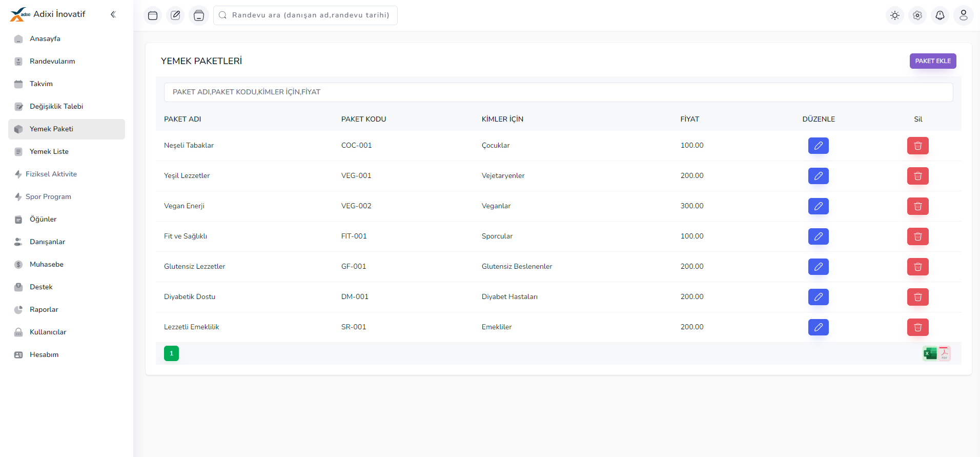Delete the Glutensiz Lezzetler package
Image resolution: width=980 pixels, height=457 pixels.
(918, 267)
